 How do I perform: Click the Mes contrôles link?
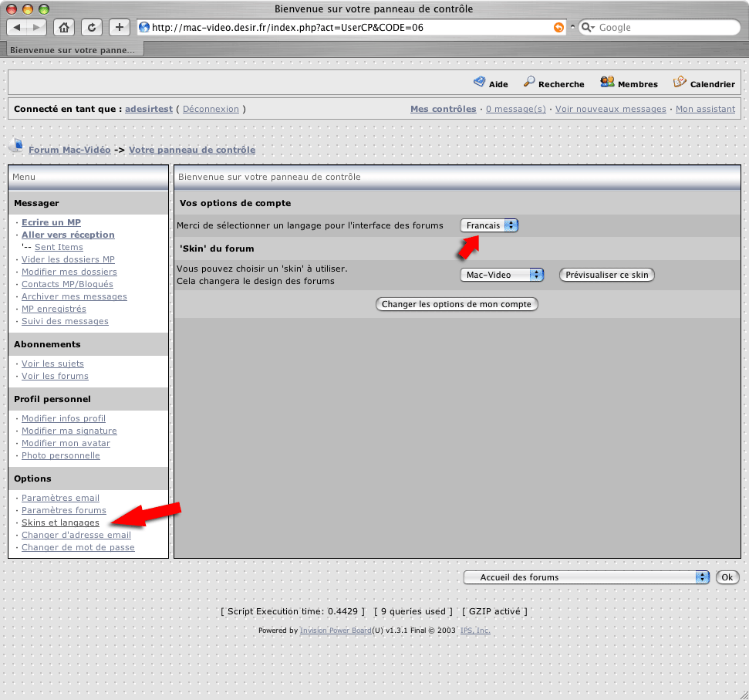[444, 109]
